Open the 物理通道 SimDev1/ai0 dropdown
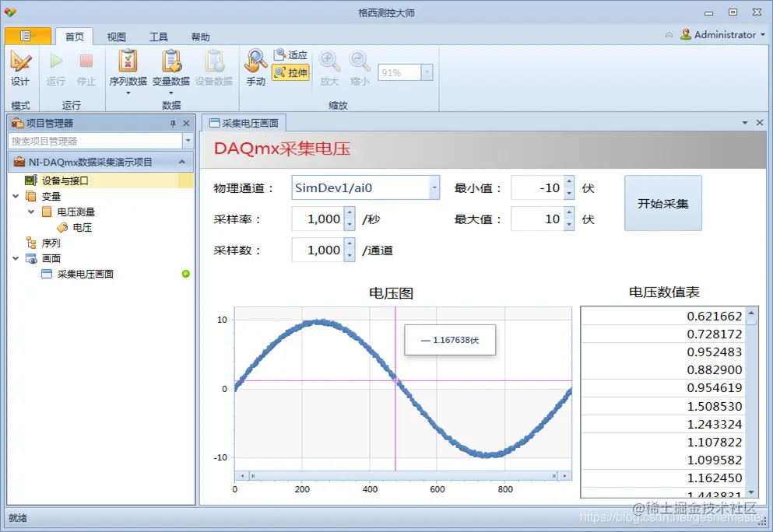The height and width of the screenshot is (532, 773). pyautogui.click(x=434, y=187)
